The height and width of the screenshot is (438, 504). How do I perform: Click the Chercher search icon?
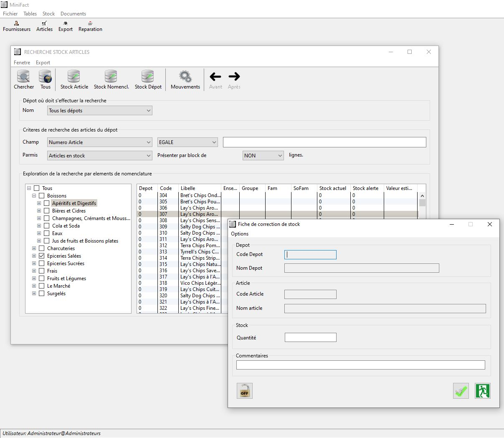coord(23,77)
